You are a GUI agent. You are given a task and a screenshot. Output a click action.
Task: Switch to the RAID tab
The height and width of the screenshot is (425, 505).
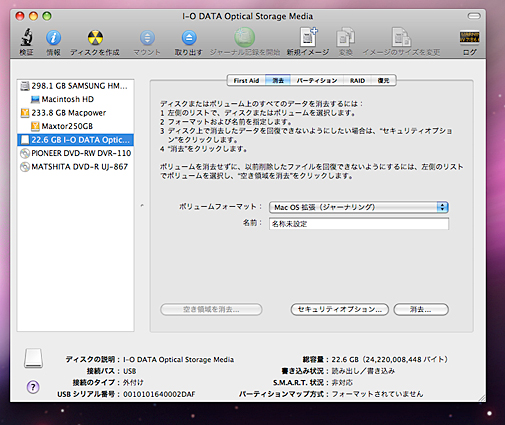(357, 80)
